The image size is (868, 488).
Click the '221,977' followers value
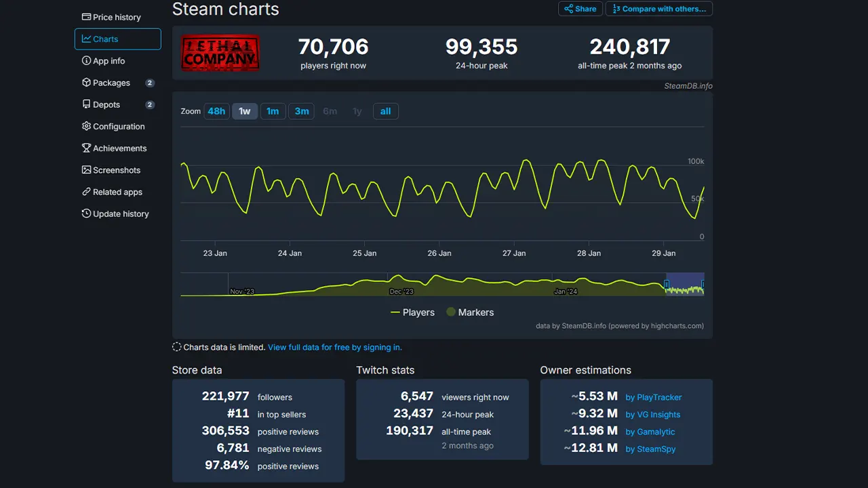(x=226, y=396)
